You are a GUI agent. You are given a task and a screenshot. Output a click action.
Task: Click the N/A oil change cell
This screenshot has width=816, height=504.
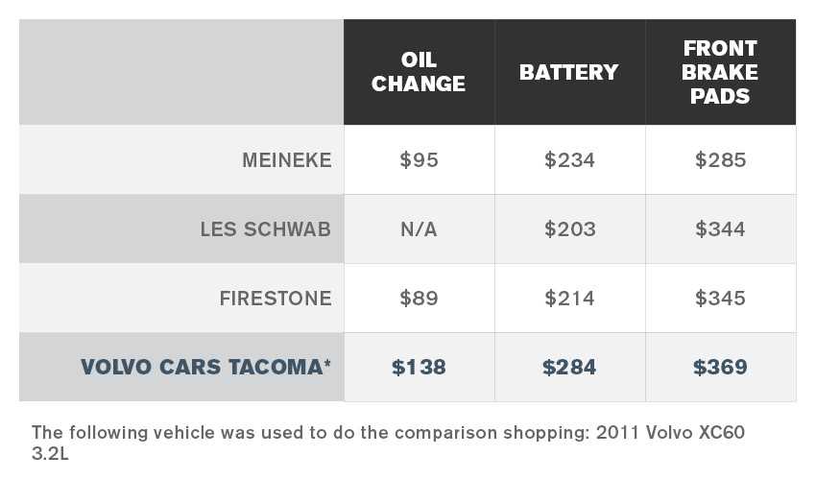419,229
